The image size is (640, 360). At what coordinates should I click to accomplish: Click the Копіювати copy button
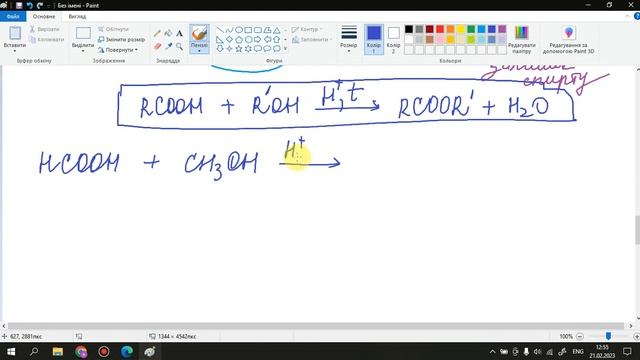47,40
